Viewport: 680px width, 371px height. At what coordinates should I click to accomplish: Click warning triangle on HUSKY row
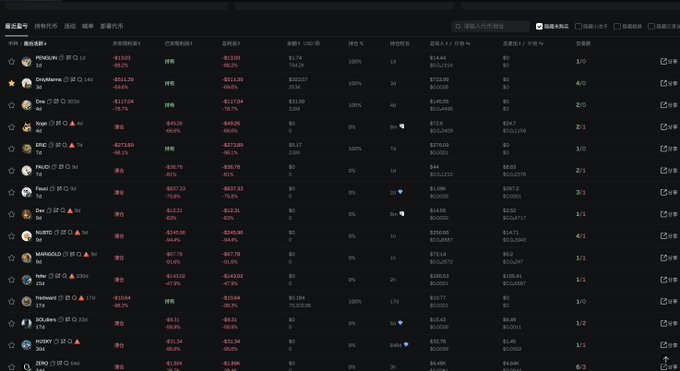click(77, 341)
